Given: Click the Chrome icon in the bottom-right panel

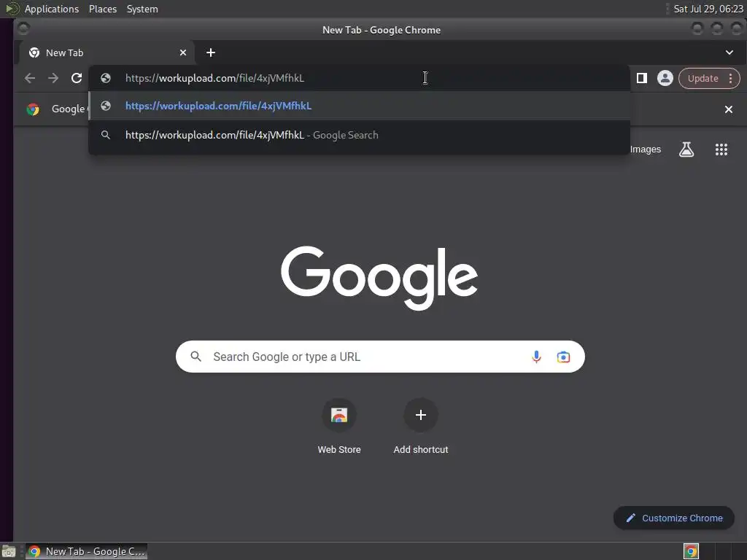Looking at the screenshot, I should click(x=691, y=551).
